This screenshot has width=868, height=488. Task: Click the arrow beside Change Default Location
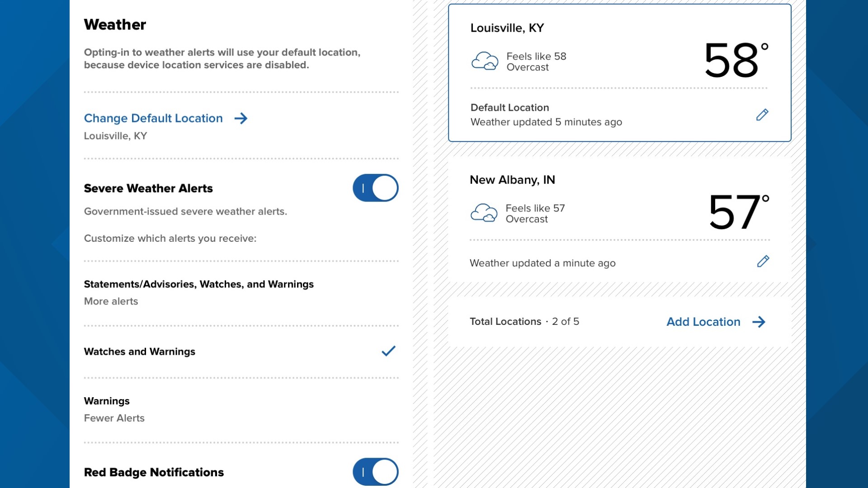pyautogui.click(x=241, y=118)
